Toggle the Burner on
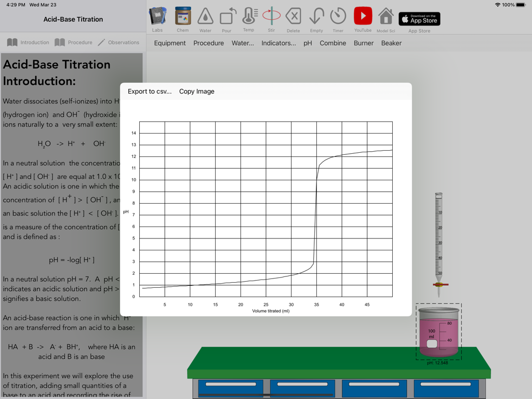Image resolution: width=532 pixels, height=399 pixels. point(363,43)
